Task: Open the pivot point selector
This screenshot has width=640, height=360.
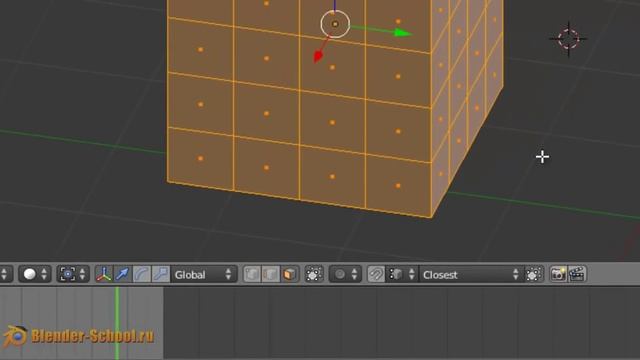Action: 73,274
